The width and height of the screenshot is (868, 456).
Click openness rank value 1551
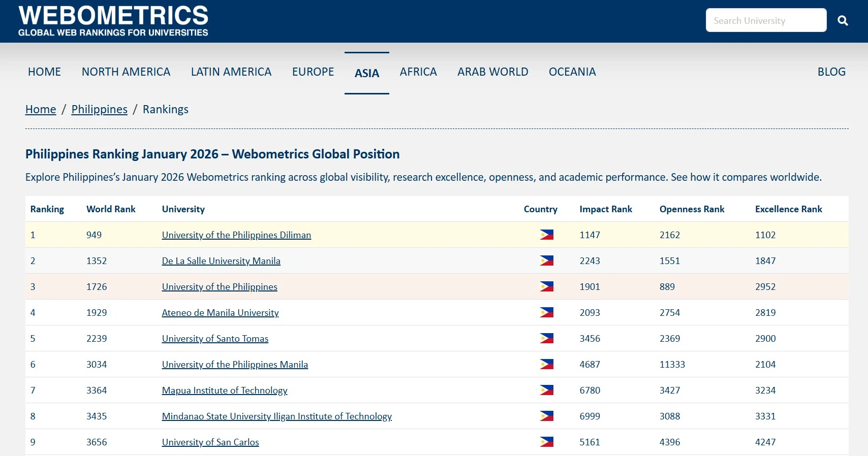tap(670, 260)
